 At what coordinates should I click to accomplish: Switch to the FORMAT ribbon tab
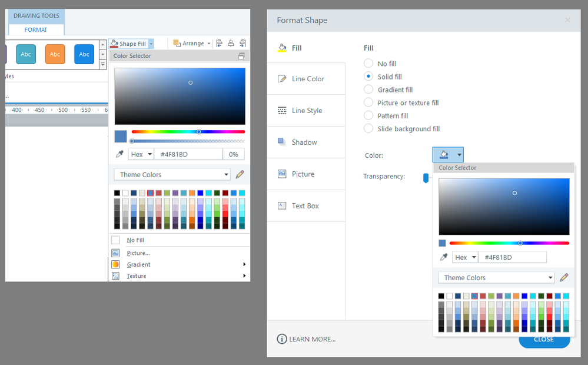36,29
